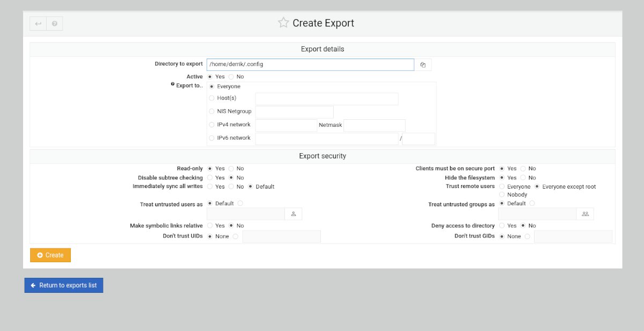Click the Export details section header
The width and height of the screenshot is (644, 331).
323,49
